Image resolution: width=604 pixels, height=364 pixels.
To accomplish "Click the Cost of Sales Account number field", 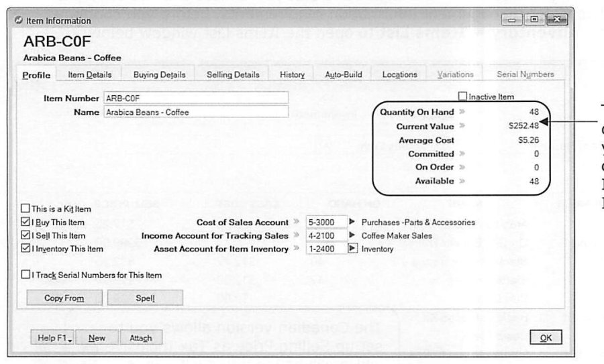I will point(326,222).
